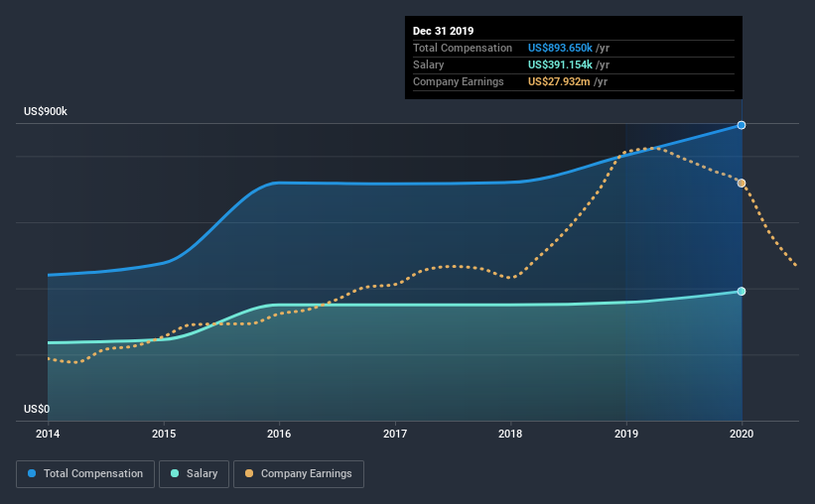This screenshot has width=815, height=504.
Task: Click the US$900k y-axis label
Action: [x=46, y=112]
